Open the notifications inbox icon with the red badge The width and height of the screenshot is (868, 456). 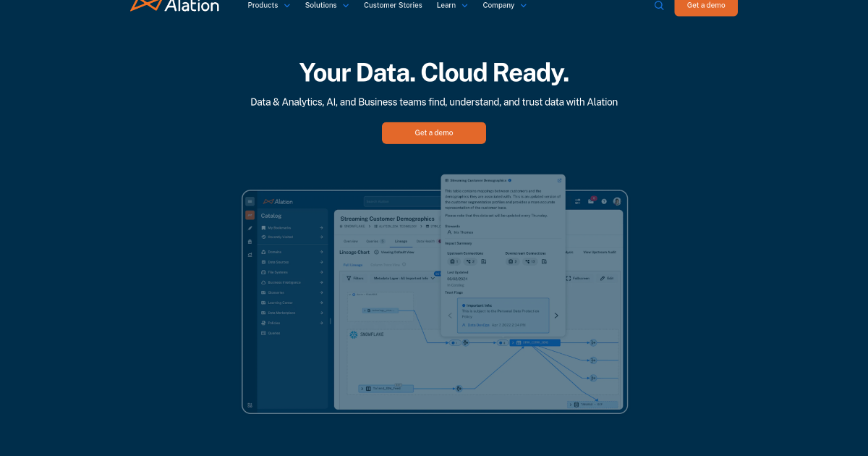click(x=591, y=201)
